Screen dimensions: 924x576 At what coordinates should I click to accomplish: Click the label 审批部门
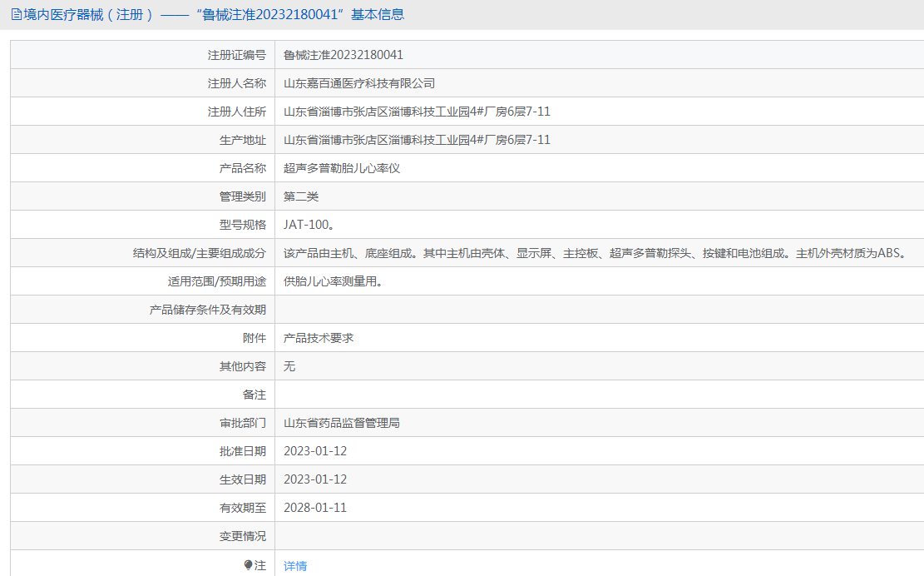(243, 423)
